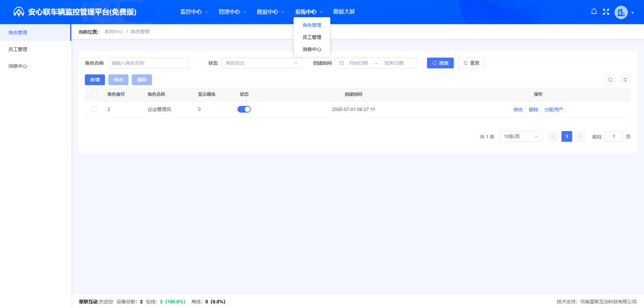Collapse the 系统中心 menu
Screen dimensions: 644x308
click(x=309, y=12)
